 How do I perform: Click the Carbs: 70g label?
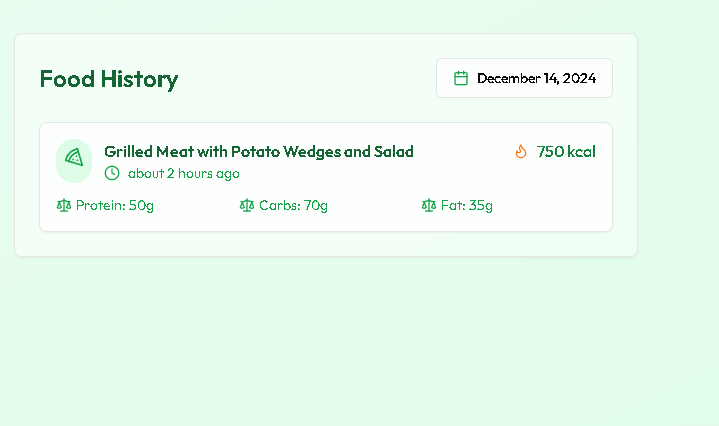point(293,206)
